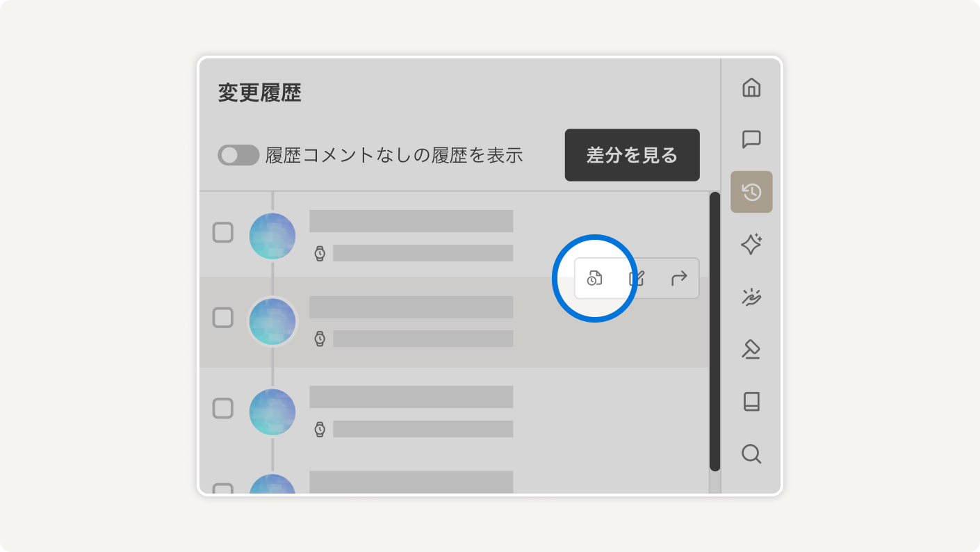This screenshot has height=552, width=980.
Task: Click the hand with sparkles icon
Action: click(x=751, y=297)
